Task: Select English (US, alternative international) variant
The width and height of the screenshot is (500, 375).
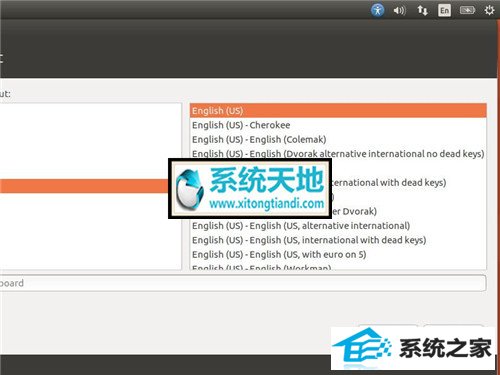Action: tap(338, 226)
